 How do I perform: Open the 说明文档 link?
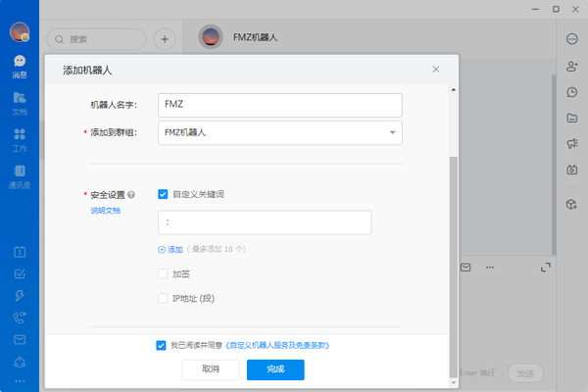pyautogui.click(x=105, y=210)
